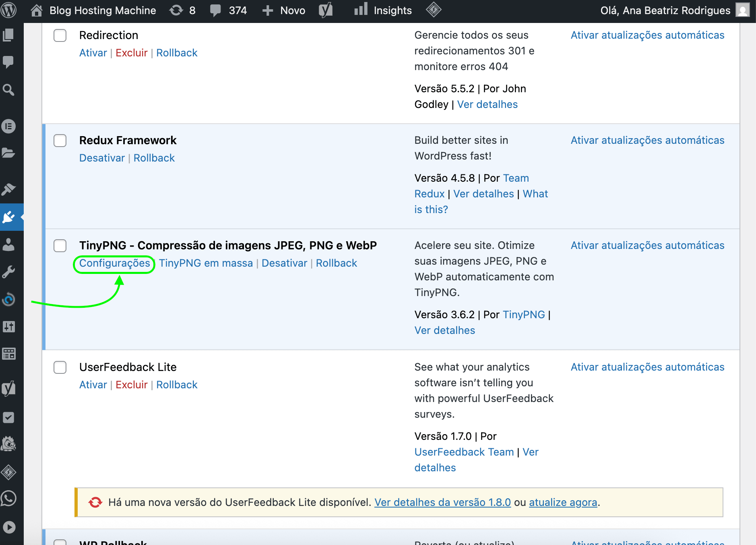Click the 8 updates count in the admin bar

point(192,10)
